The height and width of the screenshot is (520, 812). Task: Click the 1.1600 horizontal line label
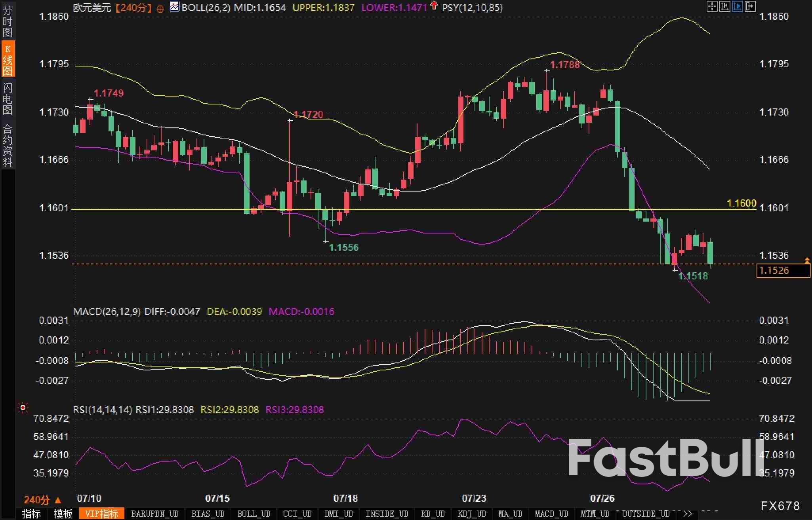[741, 203]
